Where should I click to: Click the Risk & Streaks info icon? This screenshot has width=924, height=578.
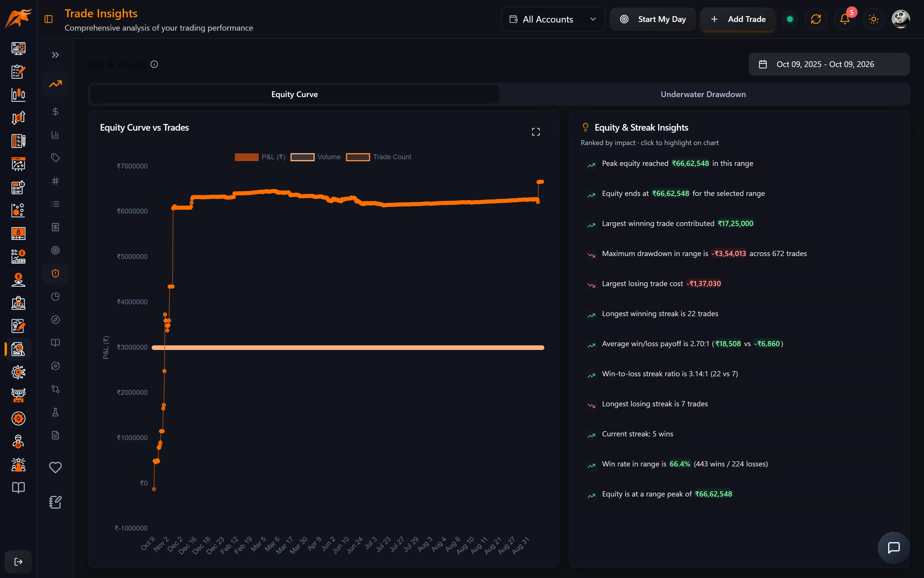154,64
